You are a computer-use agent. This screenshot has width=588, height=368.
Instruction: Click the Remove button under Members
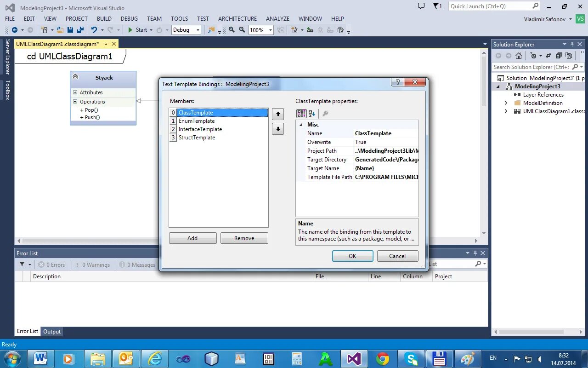244,238
